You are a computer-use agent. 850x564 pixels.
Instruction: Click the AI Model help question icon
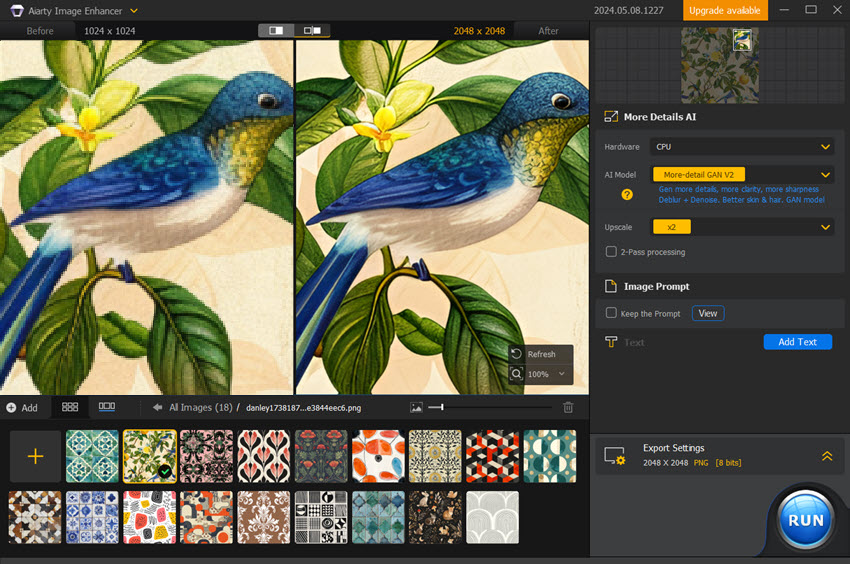pos(627,195)
